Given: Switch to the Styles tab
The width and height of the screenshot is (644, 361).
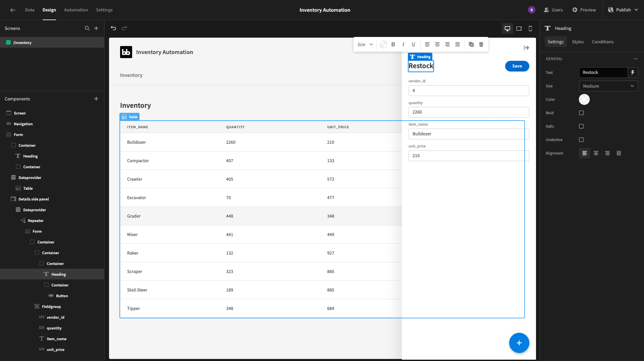Looking at the screenshot, I should [578, 42].
